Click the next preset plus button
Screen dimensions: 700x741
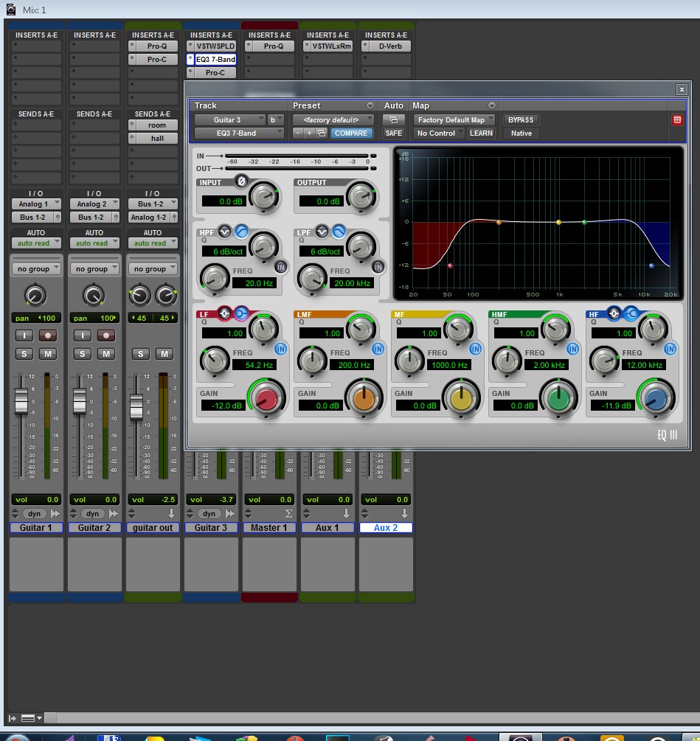(x=310, y=133)
